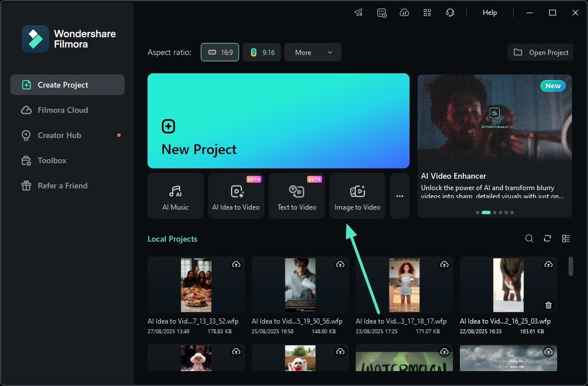Close the Filmora window
The image size is (588, 386).
(575, 13)
